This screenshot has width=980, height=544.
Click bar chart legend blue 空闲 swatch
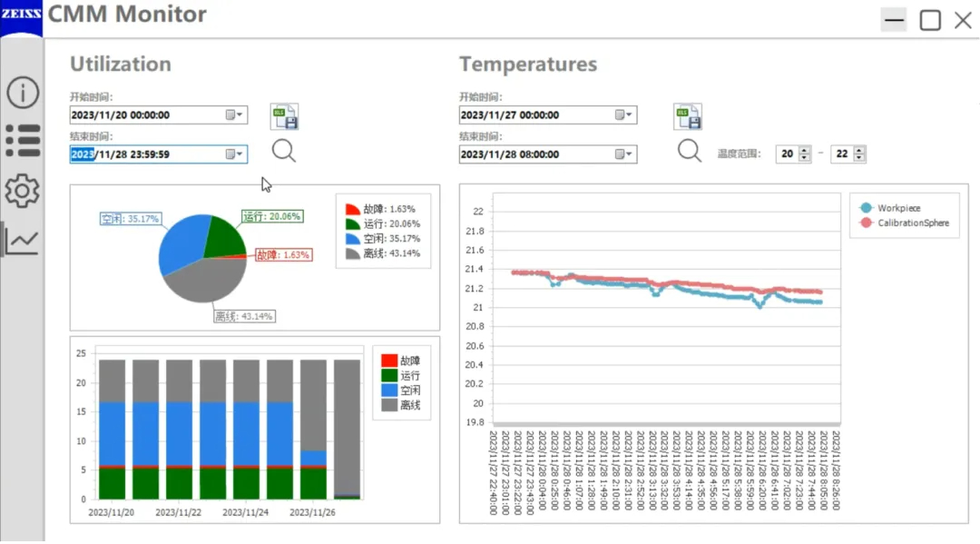[x=389, y=391]
